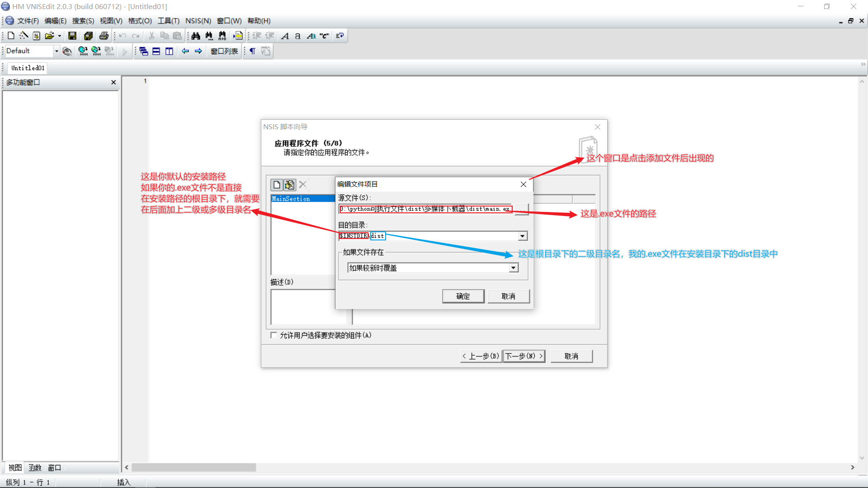Click the Compile and run globe icon
The image size is (868, 488).
[96, 51]
